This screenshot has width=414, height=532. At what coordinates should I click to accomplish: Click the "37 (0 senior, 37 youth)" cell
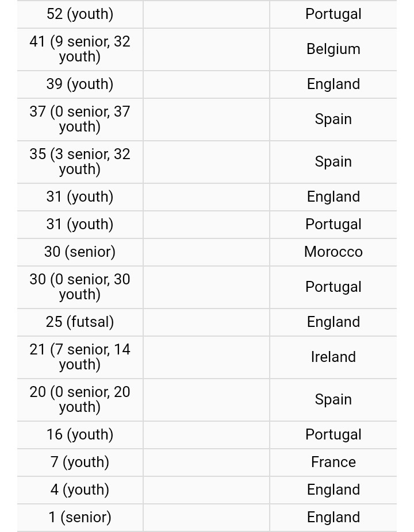click(x=80, y=119)
